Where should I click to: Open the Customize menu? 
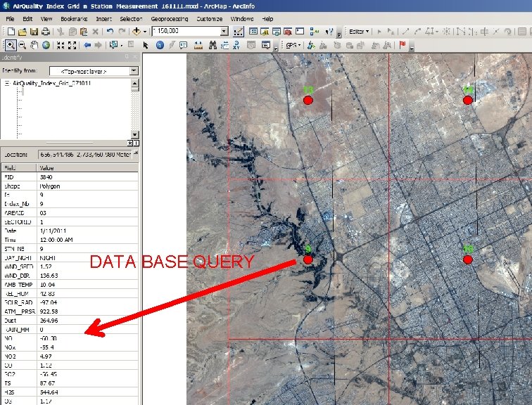(209, 19)
